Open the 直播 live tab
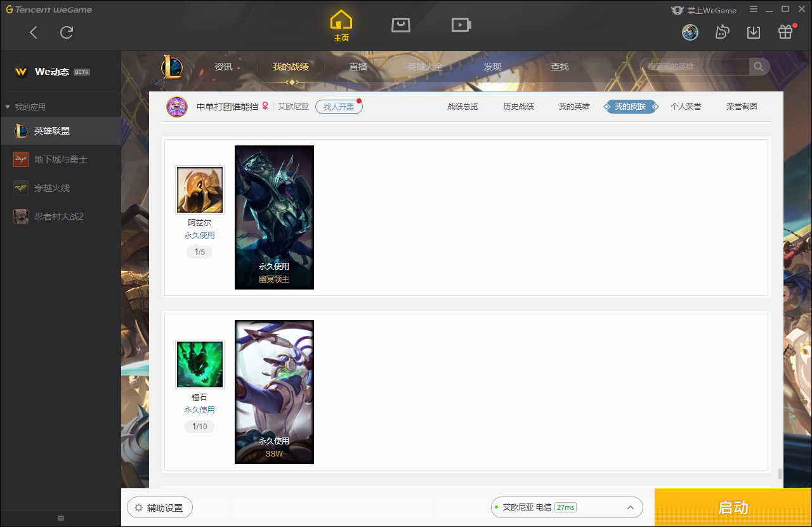Image resolution: width=812 pixels, height=527 pixels. [358, 67]
